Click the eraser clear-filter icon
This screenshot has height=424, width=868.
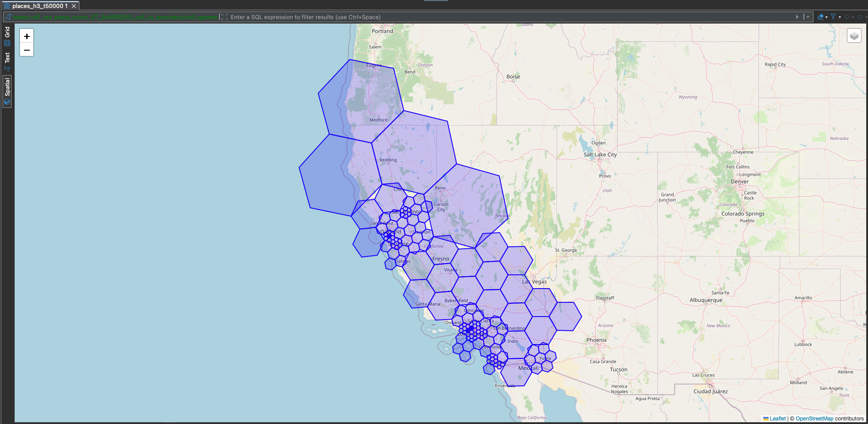[820, 17]
